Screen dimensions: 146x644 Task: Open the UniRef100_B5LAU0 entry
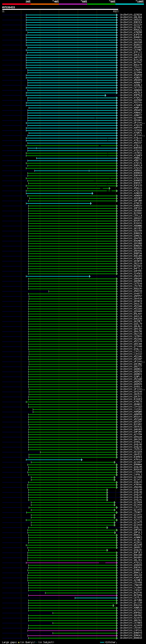point(131,314)
